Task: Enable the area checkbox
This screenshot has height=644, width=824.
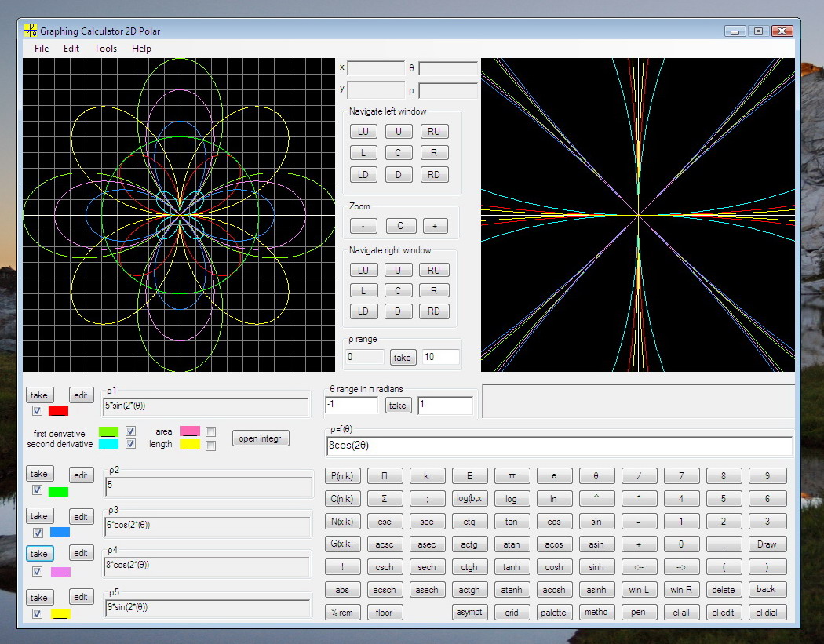Action: pyautogui.click(x=211, y=431)
